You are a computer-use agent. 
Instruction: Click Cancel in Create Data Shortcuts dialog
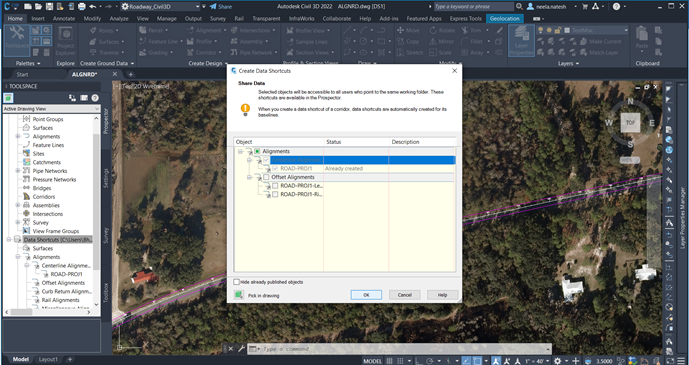(404, 295)
